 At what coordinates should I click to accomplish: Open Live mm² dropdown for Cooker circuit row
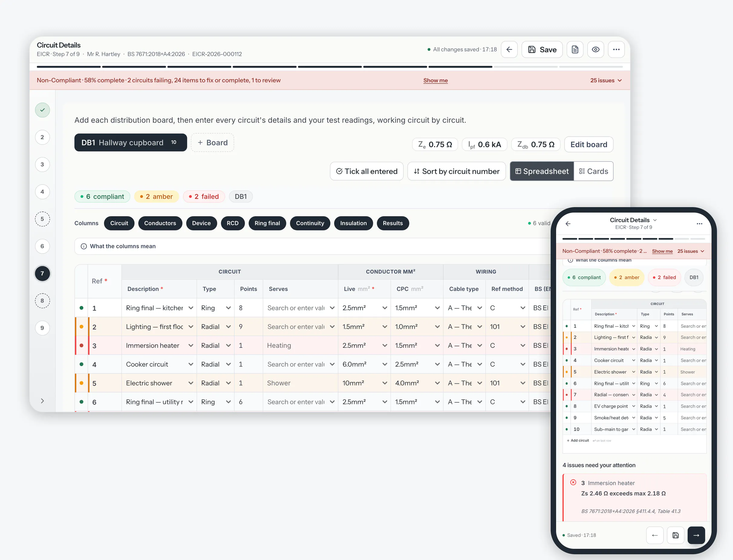tap(364, 364)
